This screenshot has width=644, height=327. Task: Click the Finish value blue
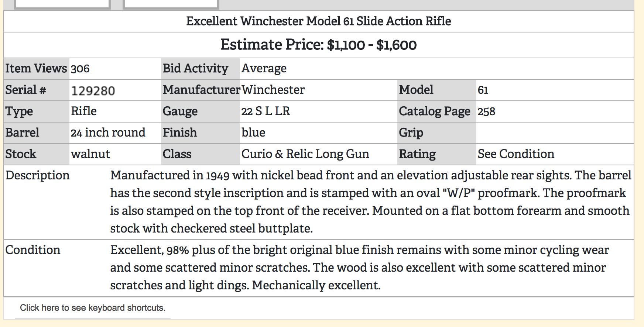[253, 132]
